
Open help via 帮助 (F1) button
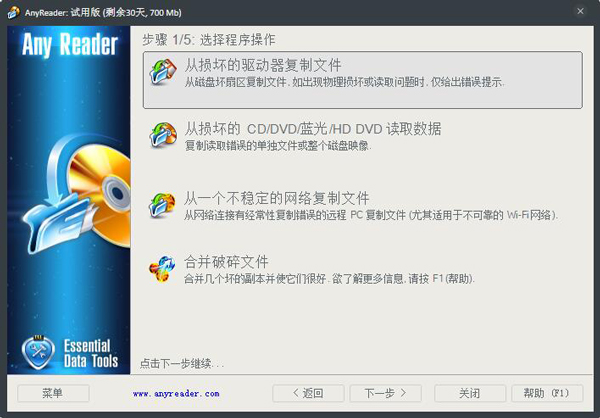[547, 393]
